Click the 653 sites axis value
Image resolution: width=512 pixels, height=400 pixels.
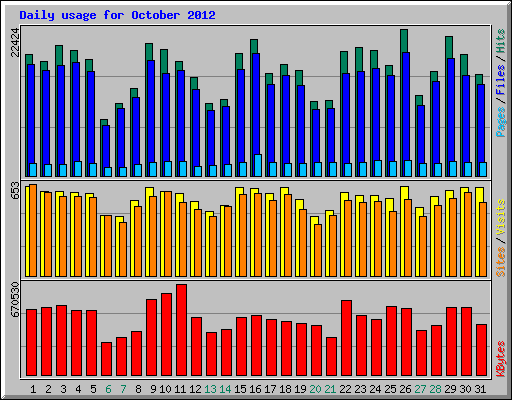tap(15, 190)
